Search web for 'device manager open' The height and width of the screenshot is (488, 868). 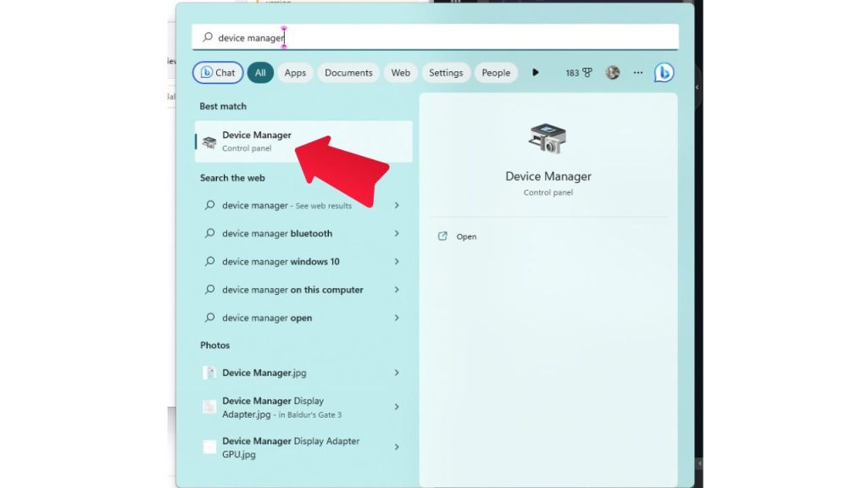pos(303,318)
